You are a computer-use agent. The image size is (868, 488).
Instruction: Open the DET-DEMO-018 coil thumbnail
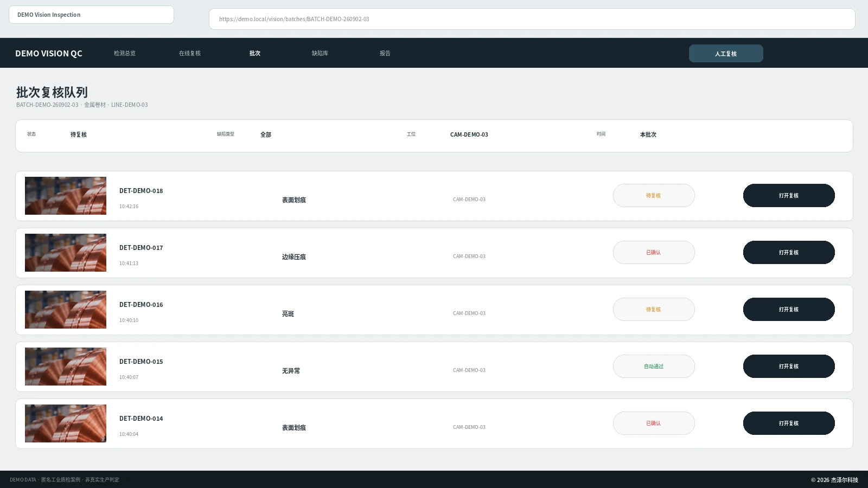pyautogui.click(x=66, y=196)
